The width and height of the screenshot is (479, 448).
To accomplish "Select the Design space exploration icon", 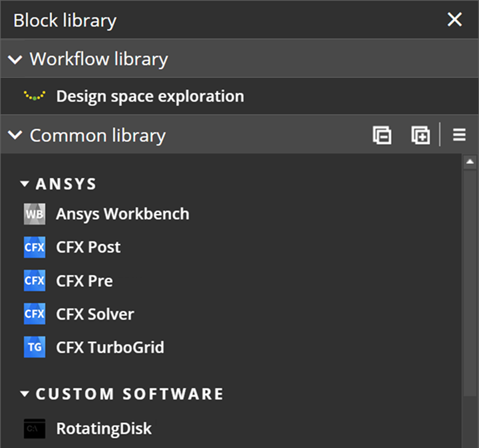I will tap(35, 96).
